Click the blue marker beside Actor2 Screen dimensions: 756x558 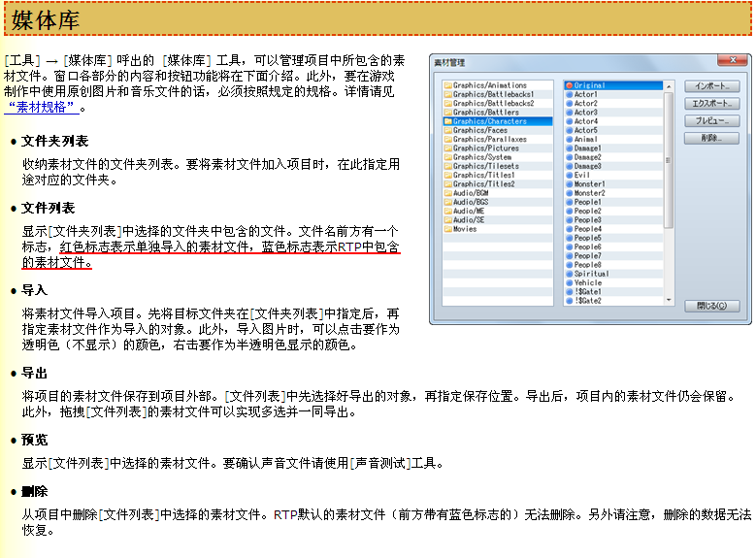(569, 103)
